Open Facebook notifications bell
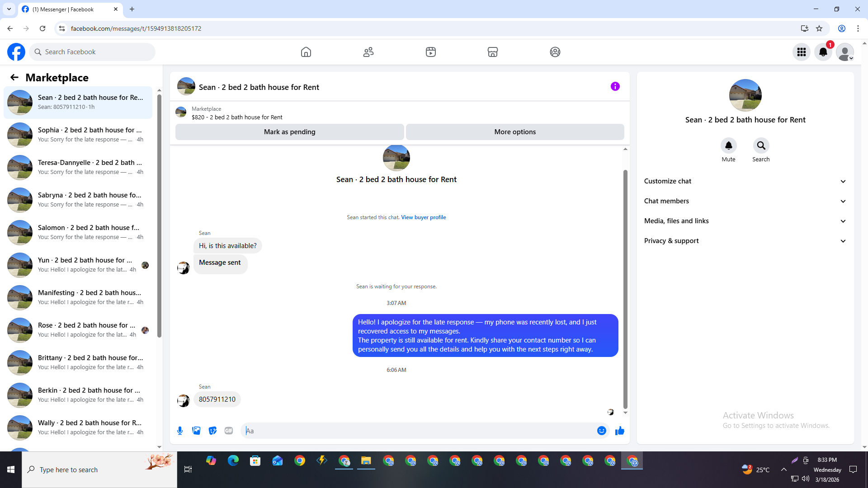 coord(823,52)
